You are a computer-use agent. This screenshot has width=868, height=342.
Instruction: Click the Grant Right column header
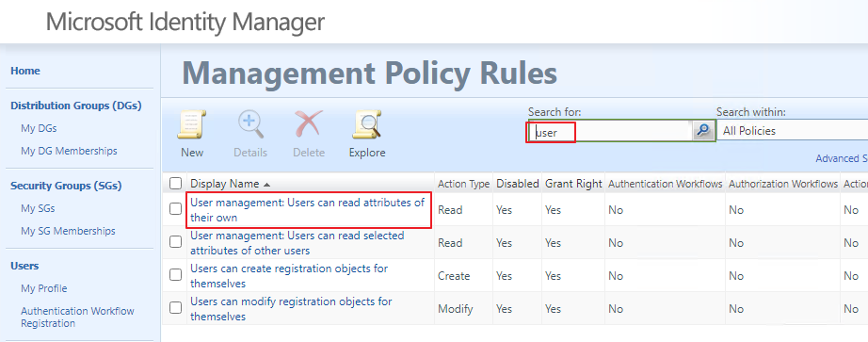tap(573, 184)
